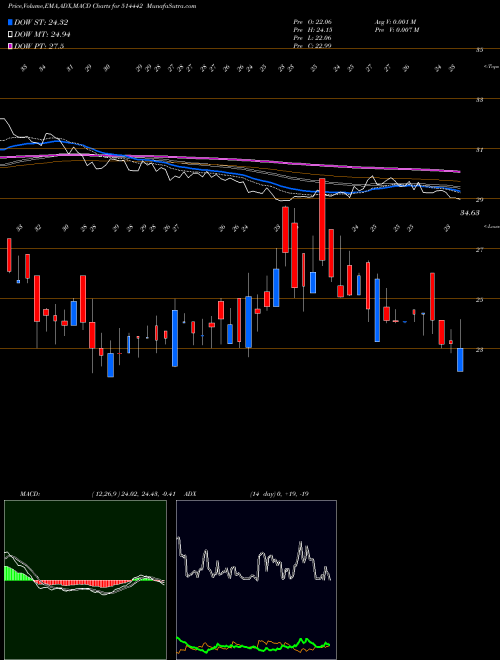Image resolution: width=500 pixels, height=660 pixels.
Task: Click the 25 price axis label
Action: click(479, 300)
